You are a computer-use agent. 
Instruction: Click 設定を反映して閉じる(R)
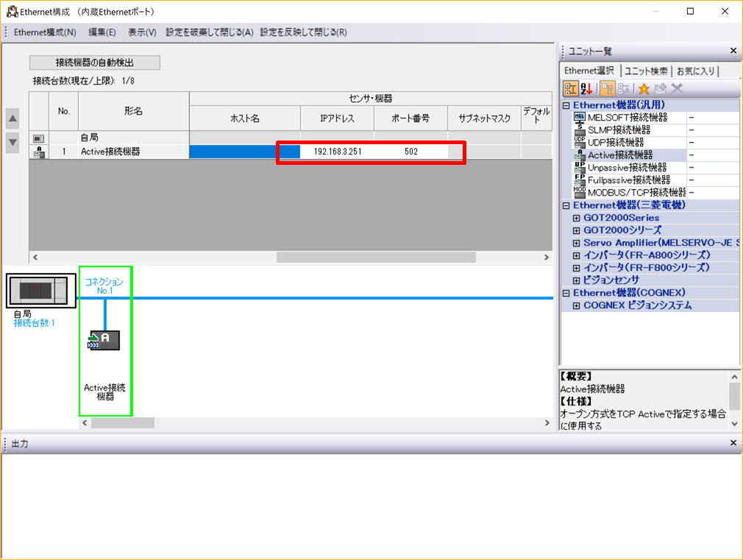click(303, 32)
